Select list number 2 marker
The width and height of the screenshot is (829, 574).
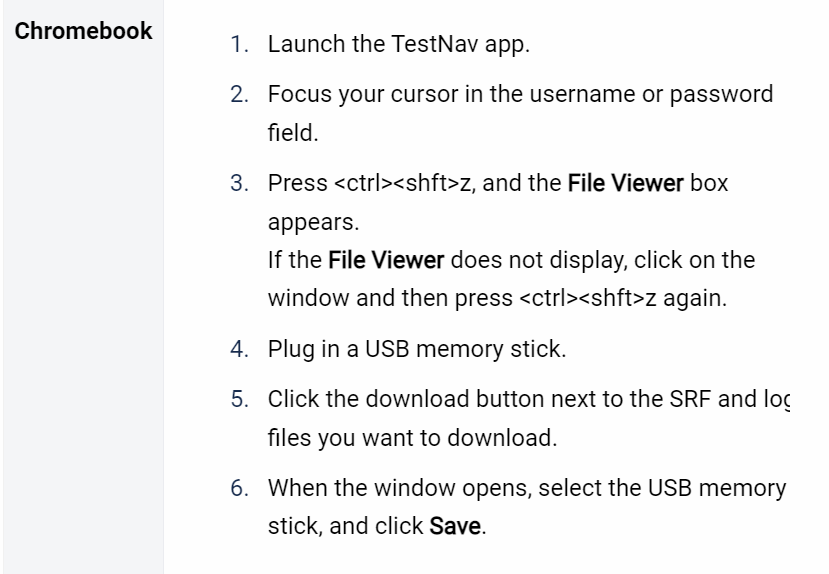click(240, 94)
